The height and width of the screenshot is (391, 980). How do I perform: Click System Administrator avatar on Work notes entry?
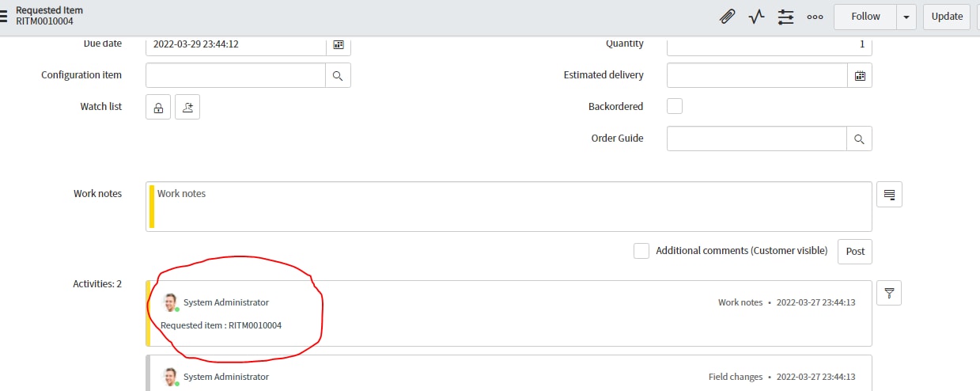(170, 302)
